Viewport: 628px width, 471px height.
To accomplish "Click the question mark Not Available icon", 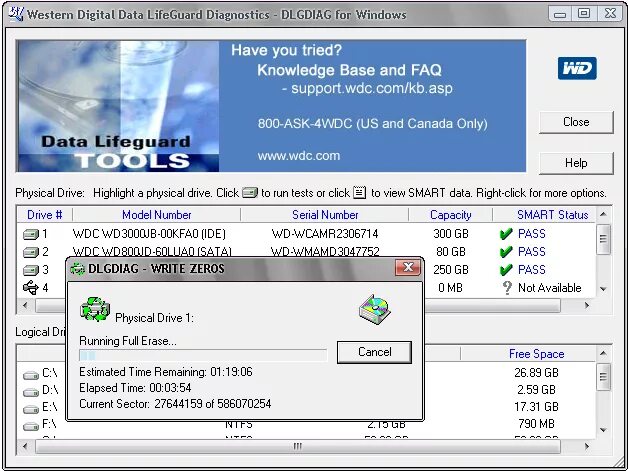I will (507, 288).
